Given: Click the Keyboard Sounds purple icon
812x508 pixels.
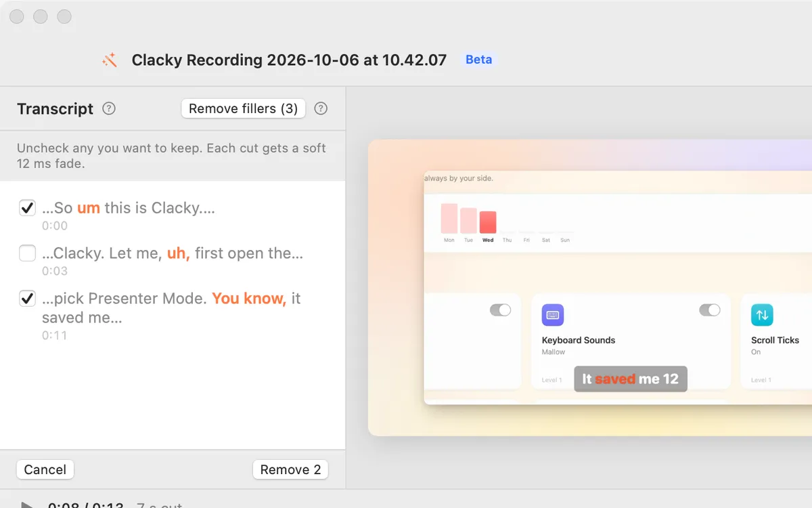Looking at the screenshot, I should [x=553, y=315].
